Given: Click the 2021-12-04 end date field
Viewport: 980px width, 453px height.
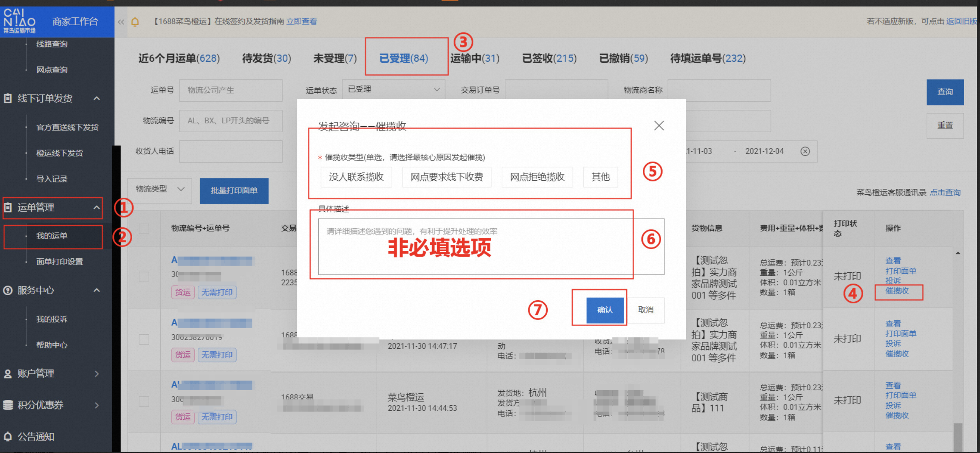Looking at the screenshot, I should [x=764, y=151].
